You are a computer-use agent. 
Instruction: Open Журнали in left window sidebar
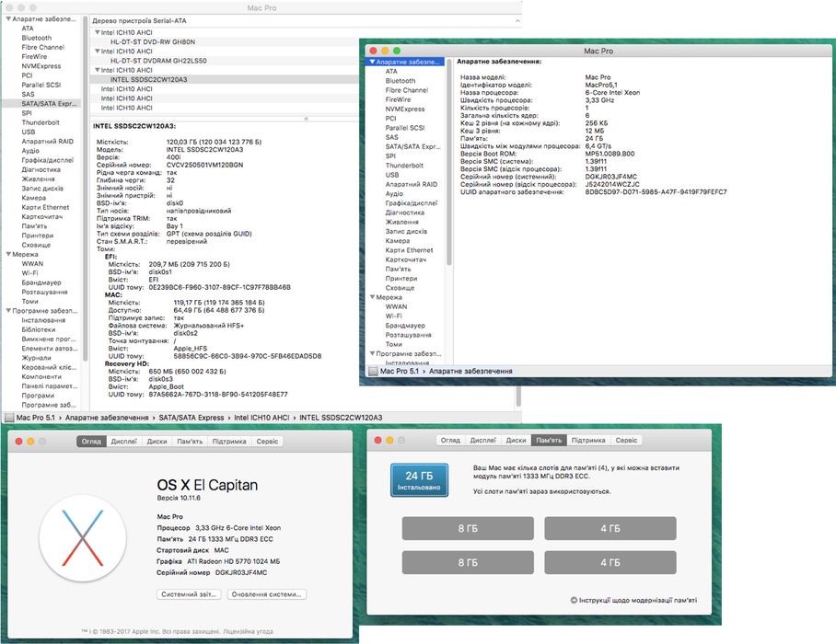click(36, 358)
